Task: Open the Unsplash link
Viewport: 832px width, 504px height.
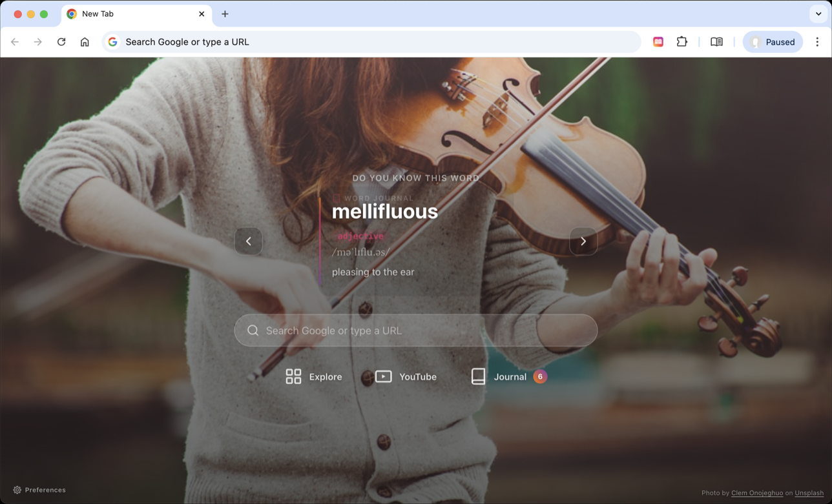Action: coord(808,492)
